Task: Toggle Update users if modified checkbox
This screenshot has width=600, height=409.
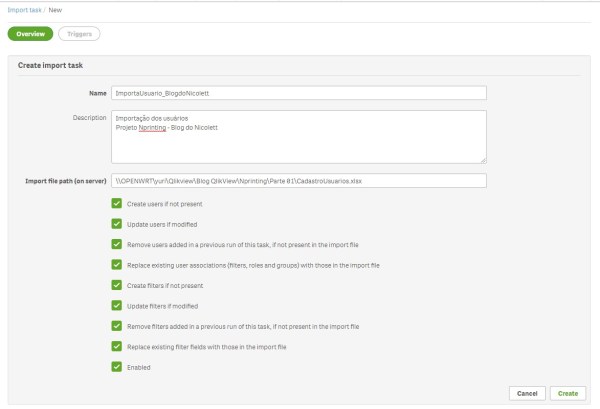Action: click(x=118, y=223)
